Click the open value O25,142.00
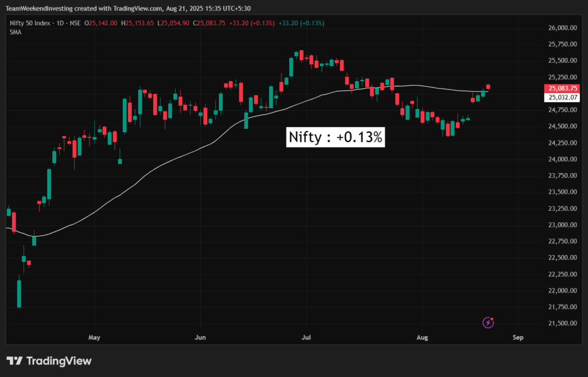The height and width of the screenshot is (377, 588). pos(101,23)
